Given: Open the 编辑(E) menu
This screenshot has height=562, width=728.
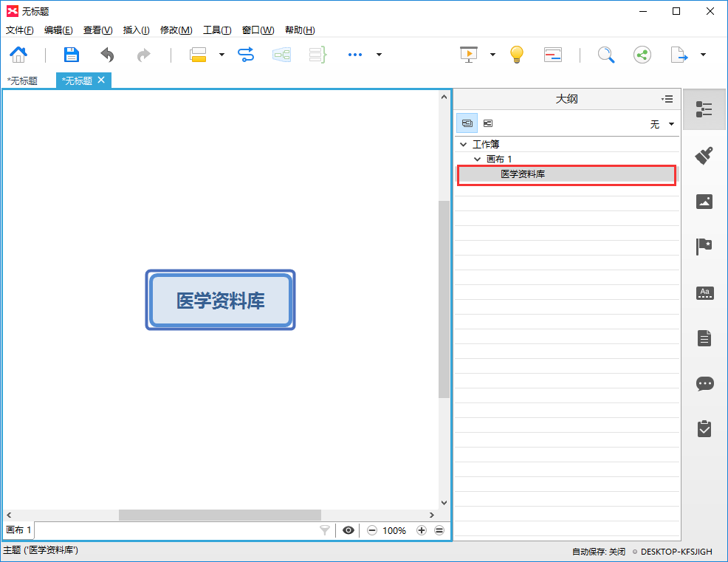Looking at the screenshot, I should 58,30.
